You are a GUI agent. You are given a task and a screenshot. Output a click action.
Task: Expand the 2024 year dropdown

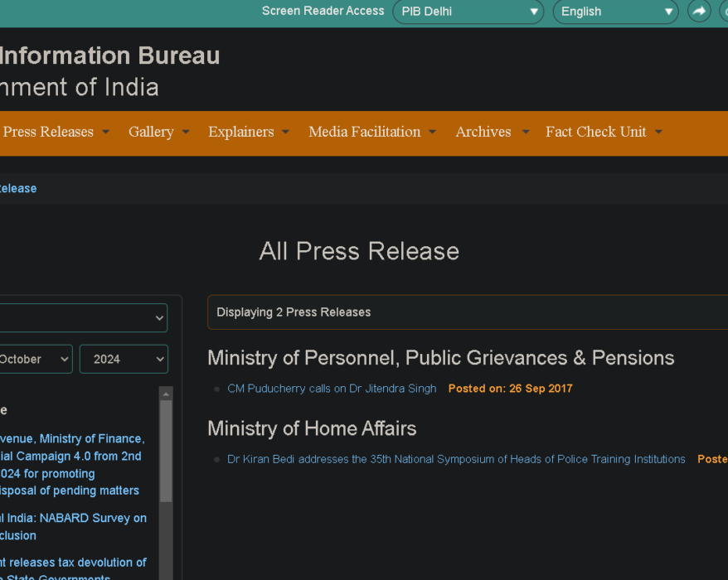tap(124, 359)
